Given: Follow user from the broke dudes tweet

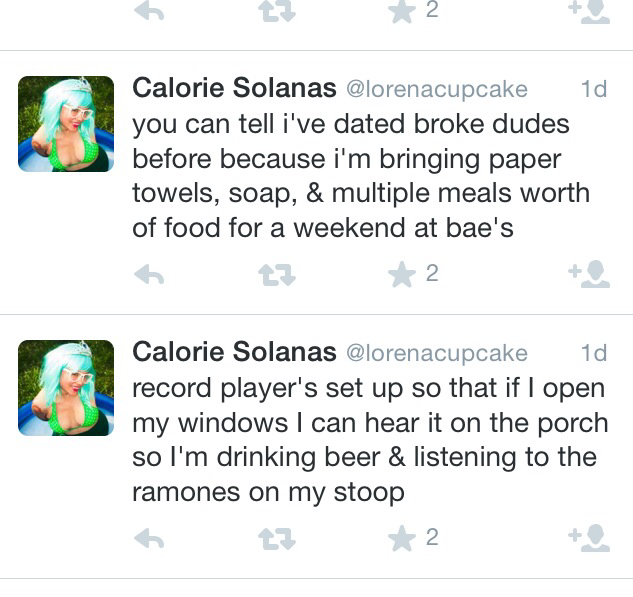Looking at the screenshot, I should pyautogui.click(x=589, y=274).
